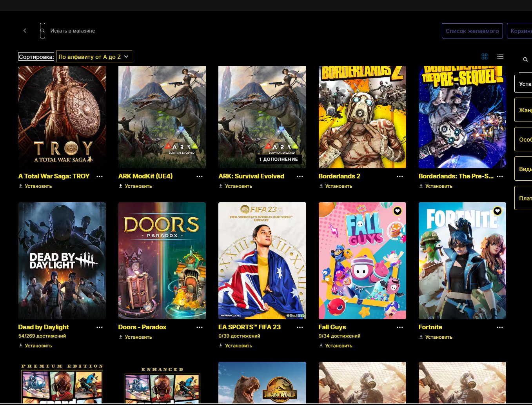The width and height of the screenshot is (532, 405).
Task: Open the ARK ModKit cover thumbnail
Action: click(162, 117)
